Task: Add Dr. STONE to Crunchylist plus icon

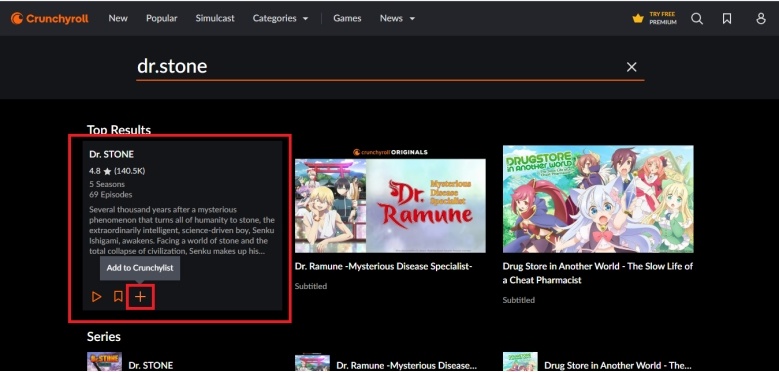Action: [141, 297]
